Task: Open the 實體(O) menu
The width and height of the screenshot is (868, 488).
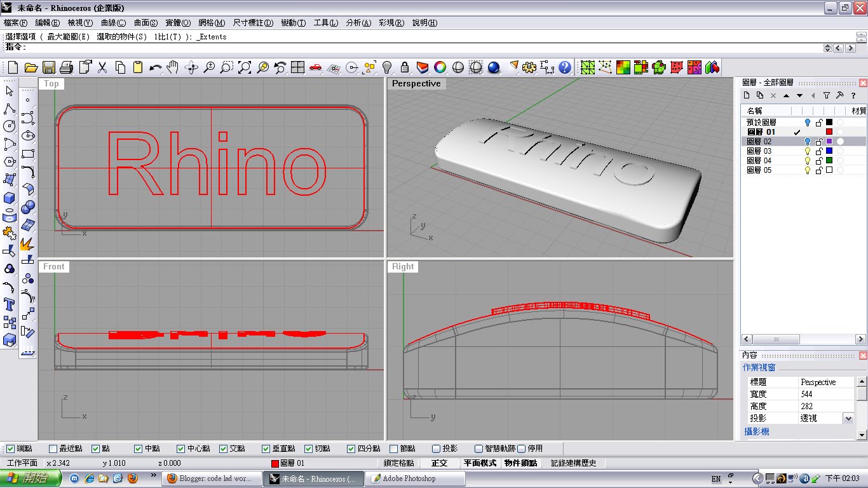Action: click(x=179, y=23)
